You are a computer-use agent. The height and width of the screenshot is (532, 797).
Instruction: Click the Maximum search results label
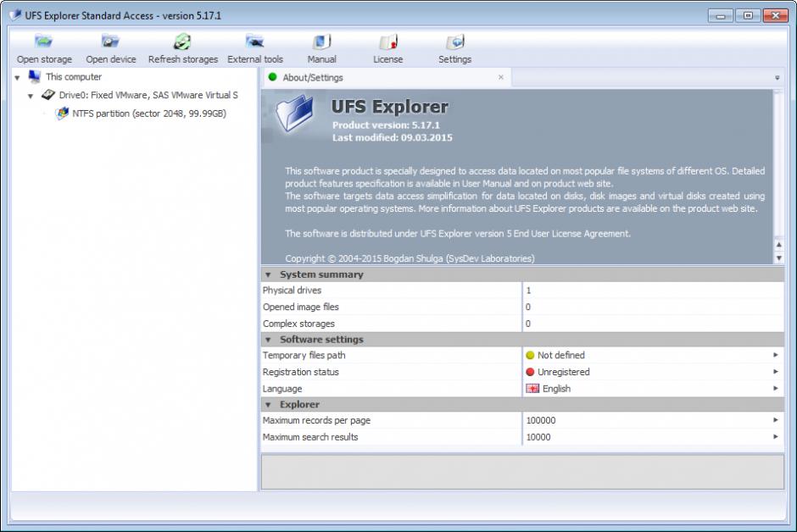click(x=310, y=437)
